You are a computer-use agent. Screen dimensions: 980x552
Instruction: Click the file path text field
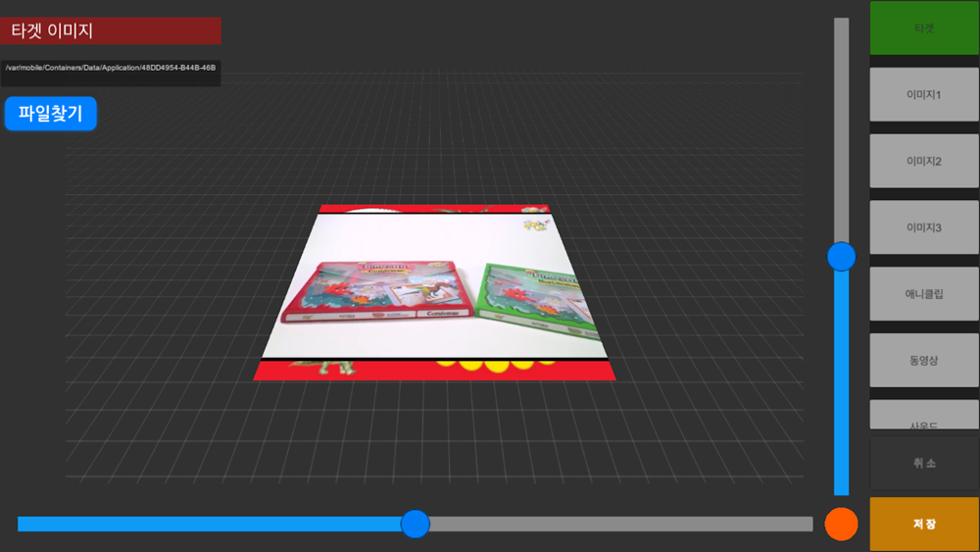click(x=111, y=74)
